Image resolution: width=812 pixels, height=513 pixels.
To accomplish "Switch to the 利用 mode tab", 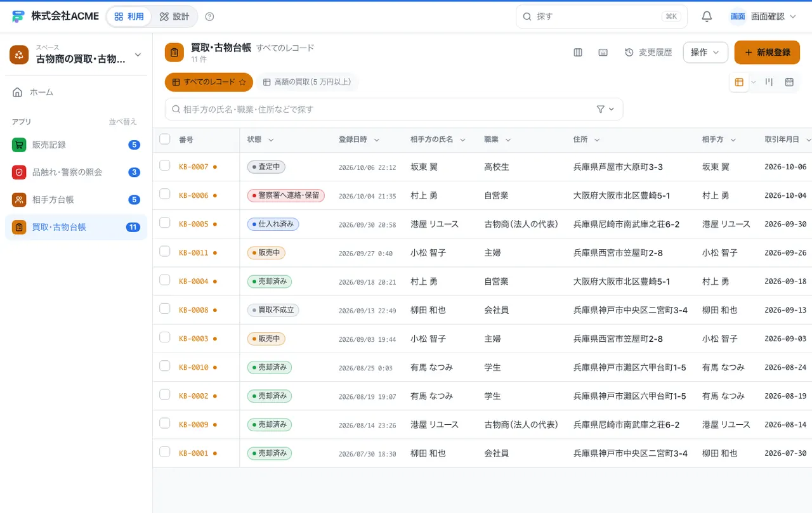I will (x=129, y=16).
